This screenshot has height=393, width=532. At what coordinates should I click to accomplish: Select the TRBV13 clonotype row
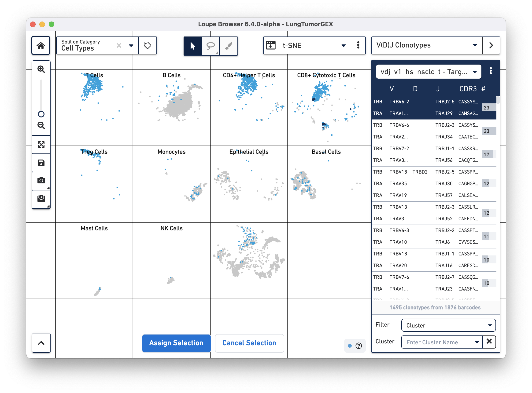click(x=434, y=213)
